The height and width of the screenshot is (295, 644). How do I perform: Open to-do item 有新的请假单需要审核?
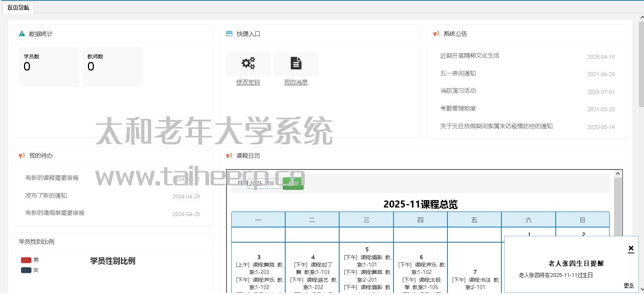(55, 213)
